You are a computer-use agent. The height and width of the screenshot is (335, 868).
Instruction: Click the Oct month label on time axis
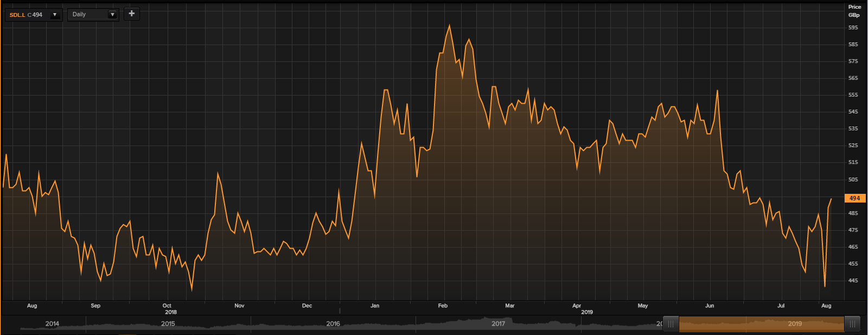click(167, 306)
